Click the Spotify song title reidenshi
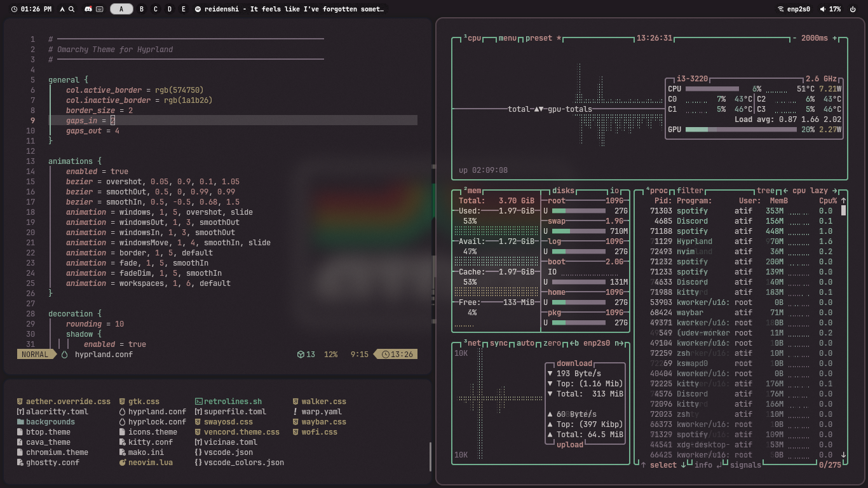 click(x=294, y=10)
